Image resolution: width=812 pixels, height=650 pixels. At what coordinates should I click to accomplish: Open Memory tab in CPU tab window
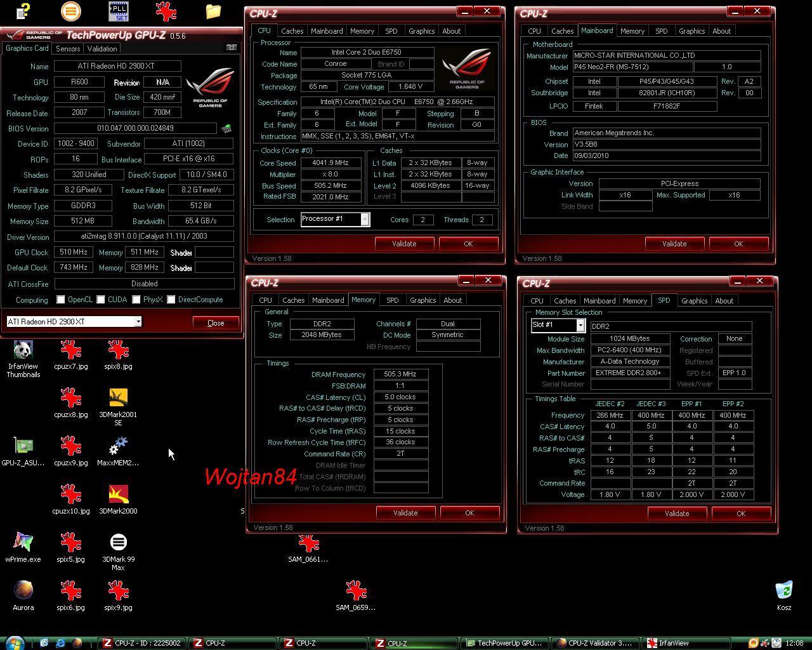pyautogui.click(x=362, y=30)
